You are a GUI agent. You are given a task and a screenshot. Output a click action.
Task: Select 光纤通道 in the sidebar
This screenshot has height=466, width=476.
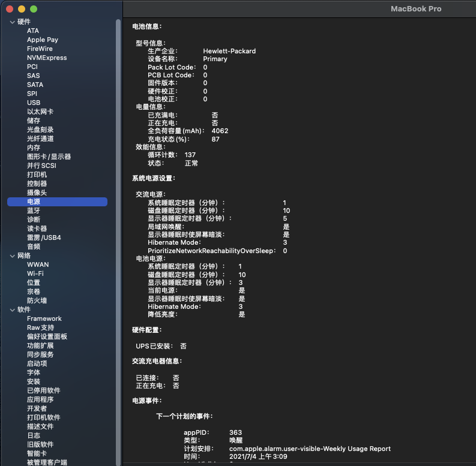click(40, 139)
